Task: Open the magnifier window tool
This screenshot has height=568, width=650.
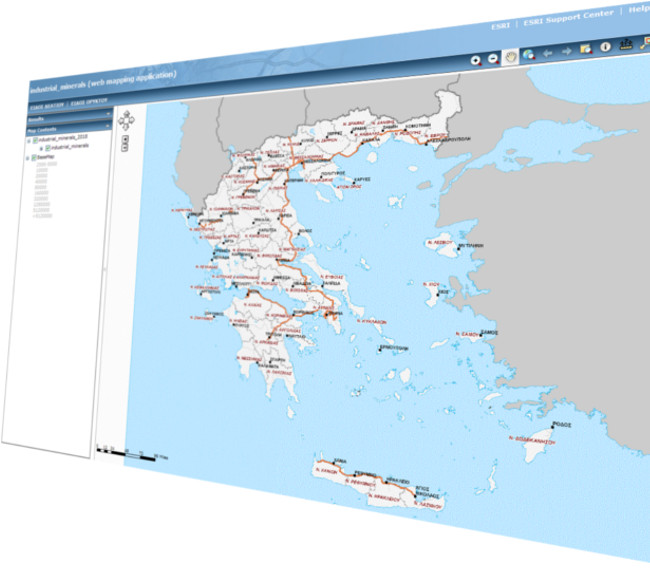Action: [586, 49]
